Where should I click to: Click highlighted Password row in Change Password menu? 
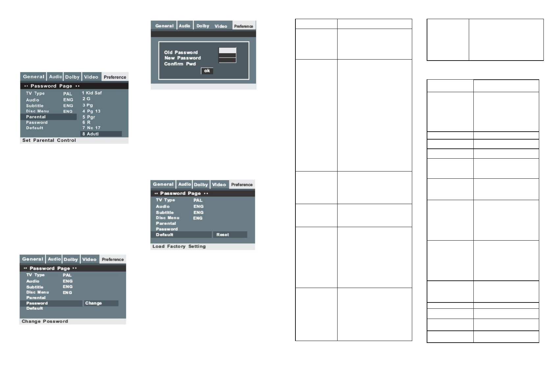coord(51,303)
